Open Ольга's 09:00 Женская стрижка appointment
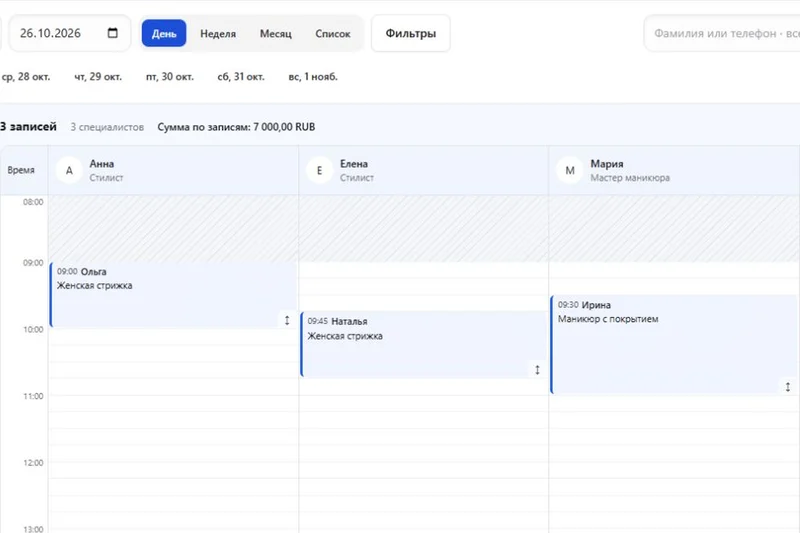 point(173,295)
